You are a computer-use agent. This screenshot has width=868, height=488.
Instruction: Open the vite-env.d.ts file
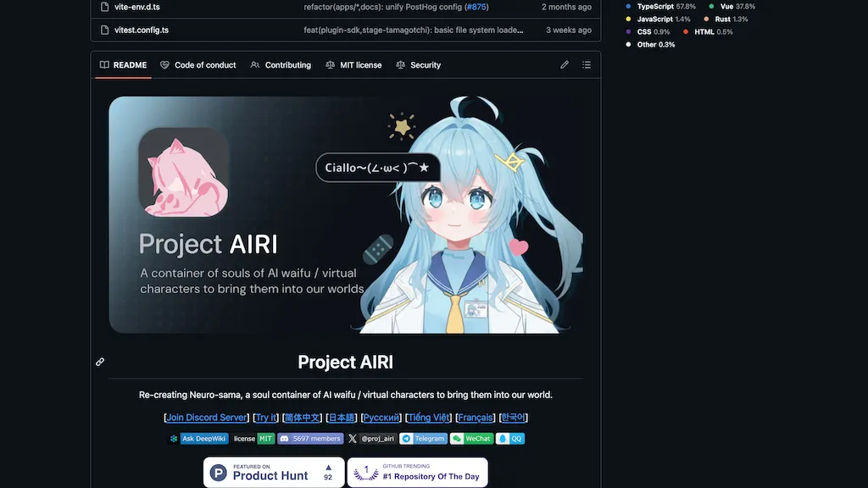tap(136, 7)
